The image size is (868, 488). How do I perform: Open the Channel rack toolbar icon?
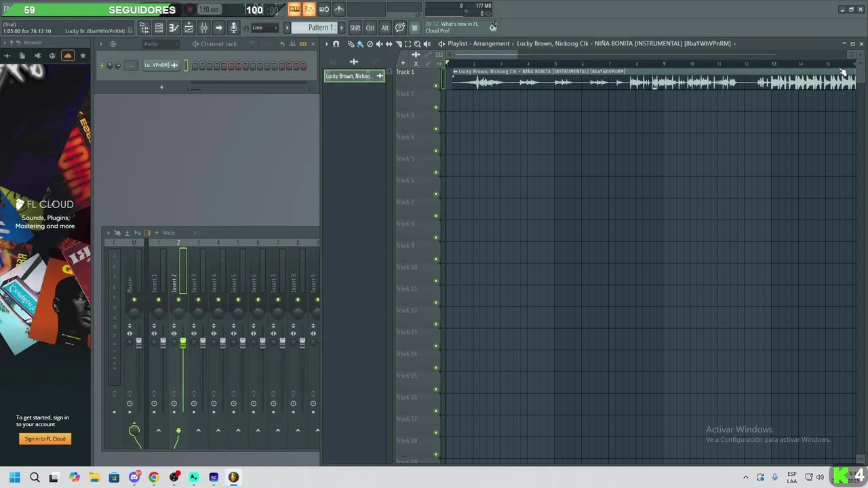[x=159, y=28]
